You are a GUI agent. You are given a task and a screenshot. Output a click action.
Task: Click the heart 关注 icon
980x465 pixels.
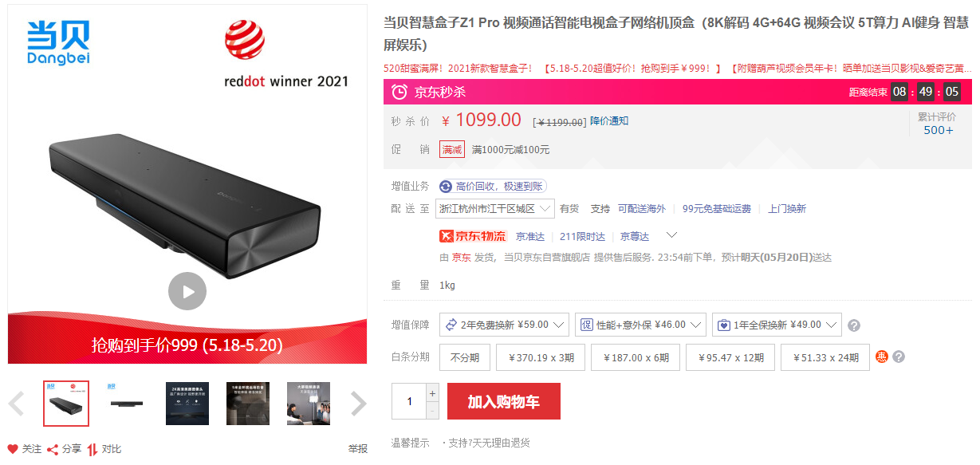(13, 449)
